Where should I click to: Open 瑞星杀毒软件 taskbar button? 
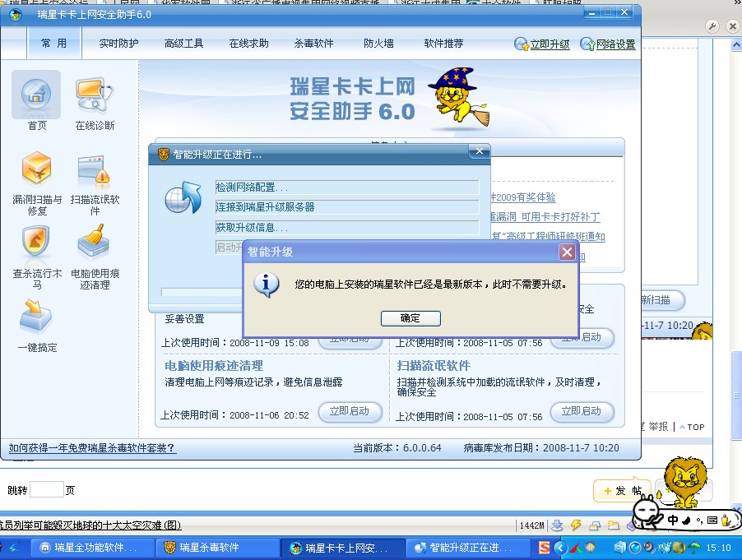(218, 548)
